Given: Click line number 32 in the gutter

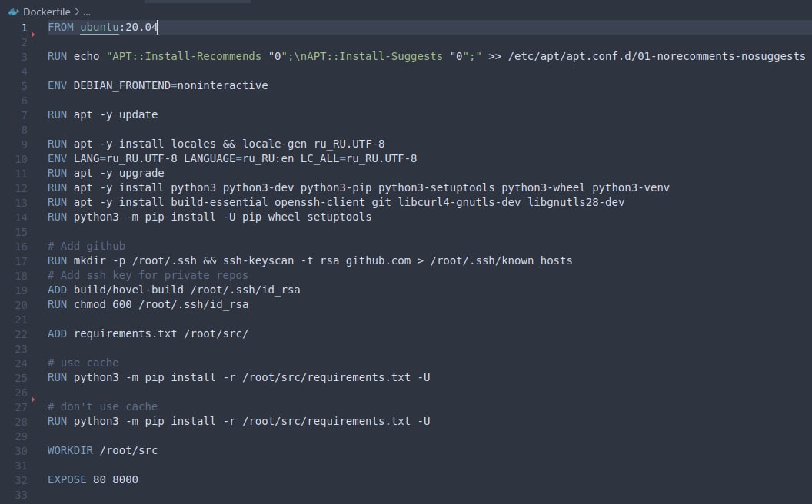Looking at the screenshot, I should [x=22, y=480].
